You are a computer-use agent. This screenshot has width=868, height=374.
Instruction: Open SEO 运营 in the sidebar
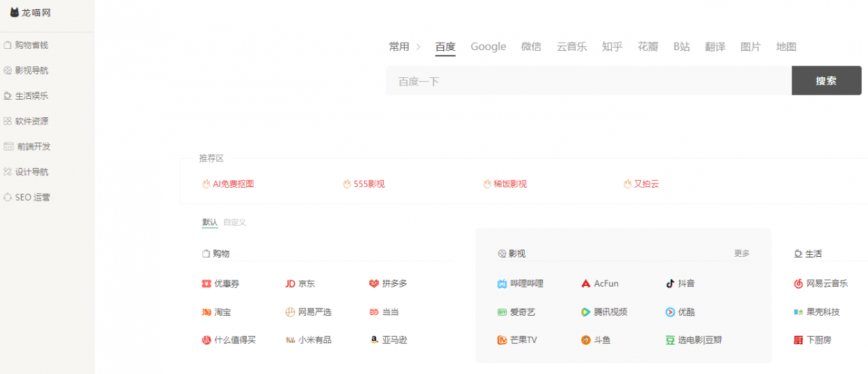[26, 197]
